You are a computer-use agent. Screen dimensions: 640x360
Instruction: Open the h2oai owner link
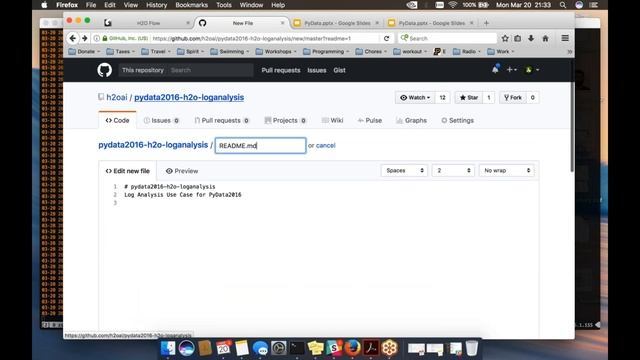point(117,97)
